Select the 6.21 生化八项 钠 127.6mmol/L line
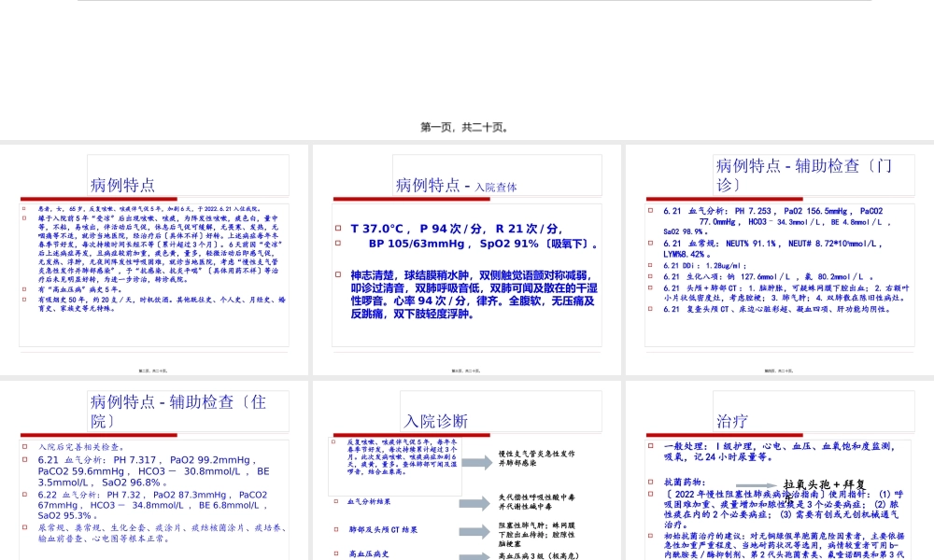 pyautogui.click(x=768, y=276)
